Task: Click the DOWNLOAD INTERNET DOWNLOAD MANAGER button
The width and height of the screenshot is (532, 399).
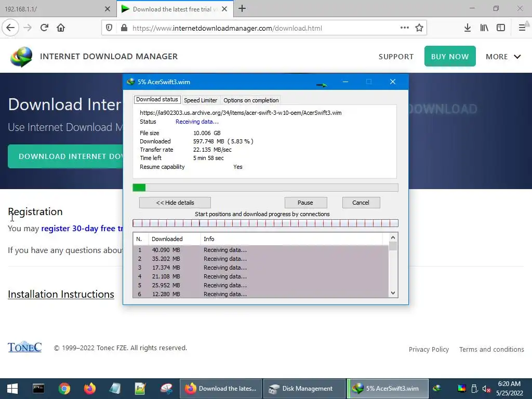Action: (x=65, y=156)
